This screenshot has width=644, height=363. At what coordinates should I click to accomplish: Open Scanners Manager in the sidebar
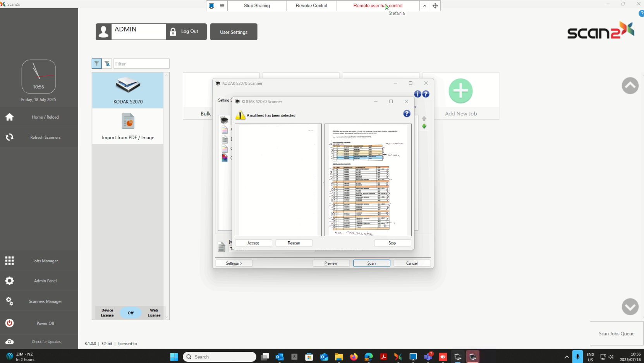pos(39,301)
